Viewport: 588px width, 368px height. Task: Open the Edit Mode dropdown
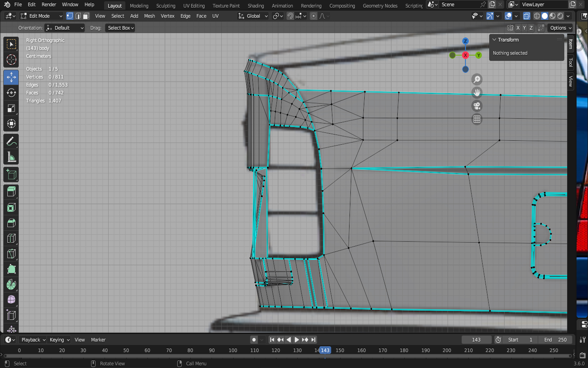(x=41, y=16)
